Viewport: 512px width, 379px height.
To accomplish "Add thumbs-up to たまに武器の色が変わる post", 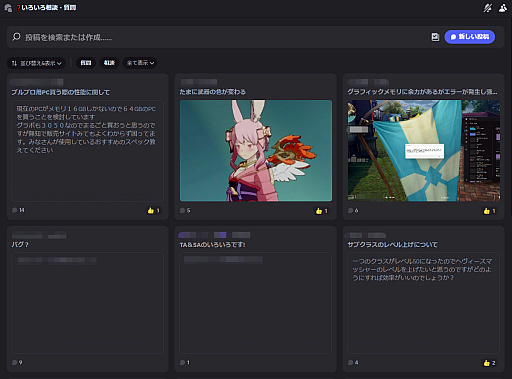I will coord(322,211).
